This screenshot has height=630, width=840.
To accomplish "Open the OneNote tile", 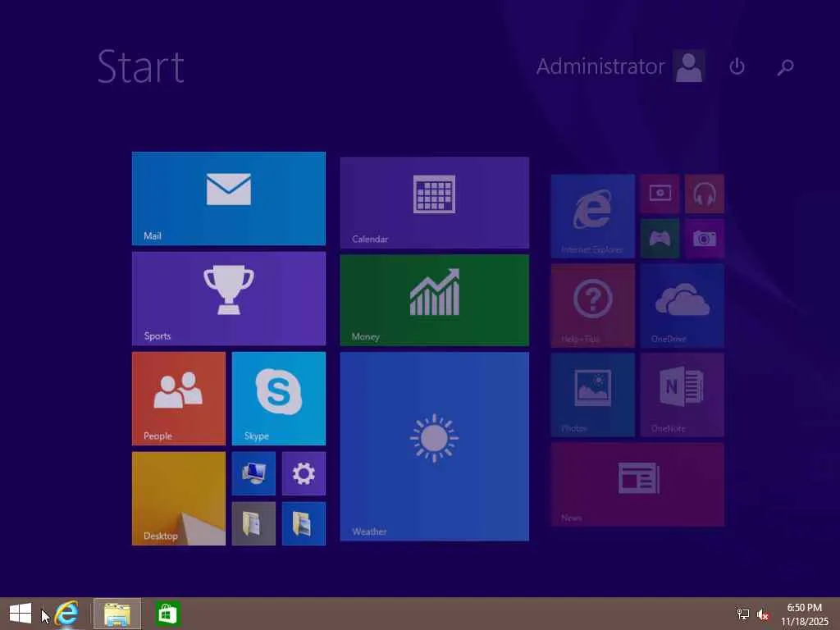I will [682, 395].
